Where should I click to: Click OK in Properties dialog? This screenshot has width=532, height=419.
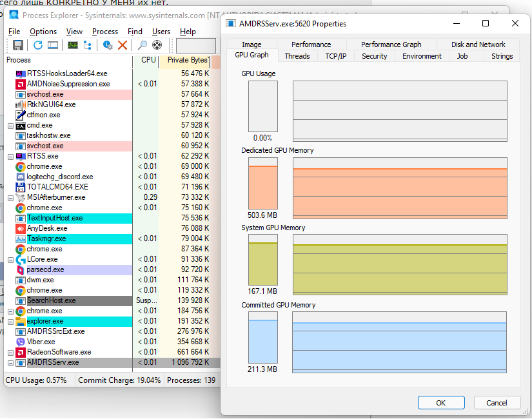pyautogui.click(x=441, y=403)
